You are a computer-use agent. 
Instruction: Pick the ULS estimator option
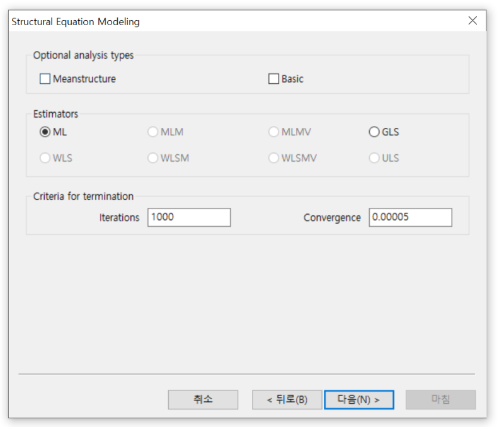pos(374,157)
